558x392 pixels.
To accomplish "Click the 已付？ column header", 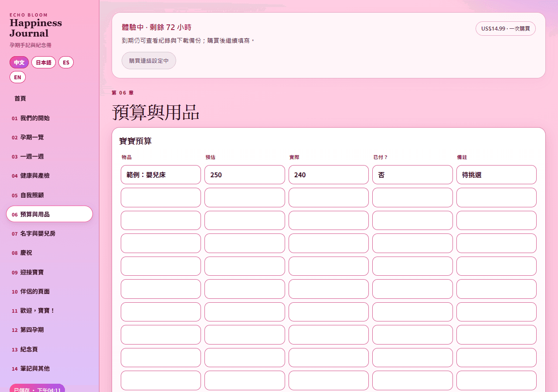I will [381, 157].
